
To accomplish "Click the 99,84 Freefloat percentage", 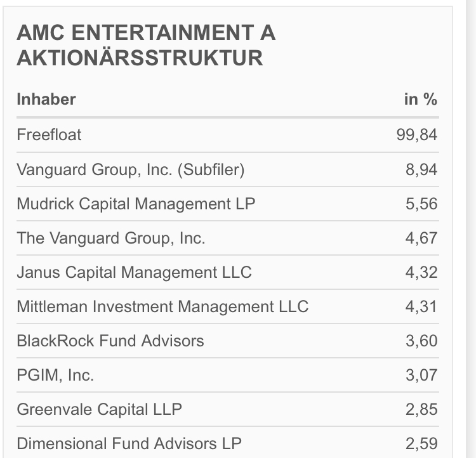I will tap(417, 135).
